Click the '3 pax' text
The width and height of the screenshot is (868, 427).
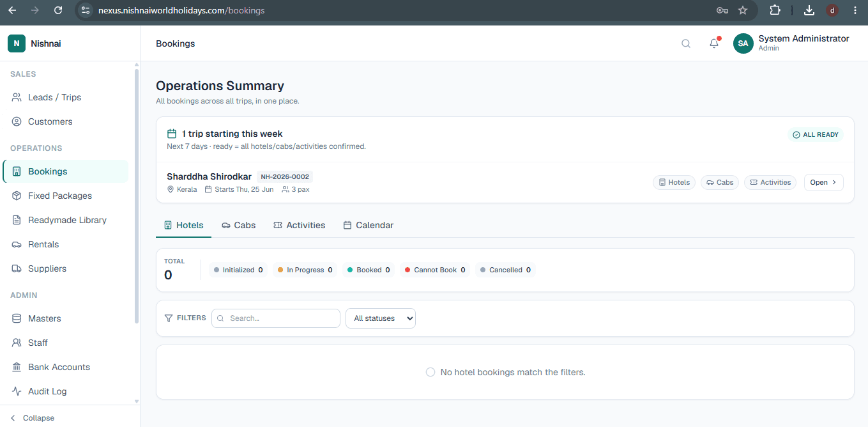click(x=301, y=189)
